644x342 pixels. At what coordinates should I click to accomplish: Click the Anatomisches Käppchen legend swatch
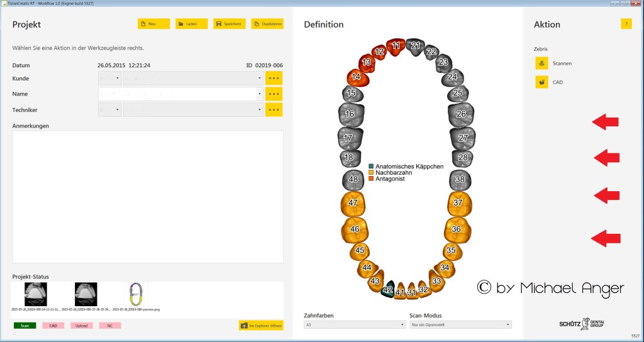coord(371,166)
